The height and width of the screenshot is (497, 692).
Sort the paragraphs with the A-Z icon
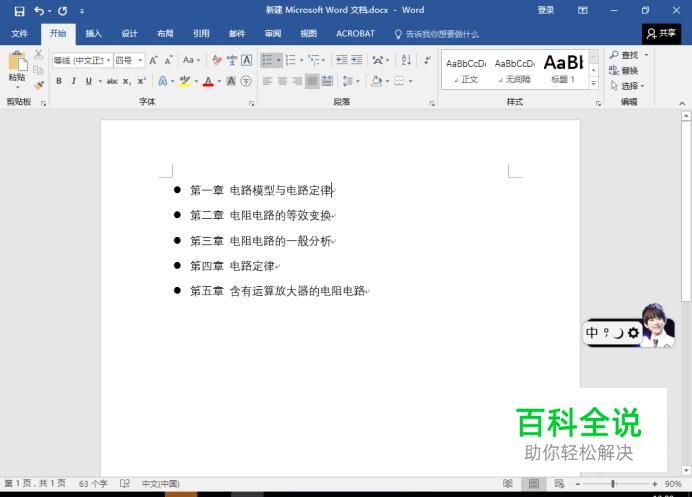point(406,60)
